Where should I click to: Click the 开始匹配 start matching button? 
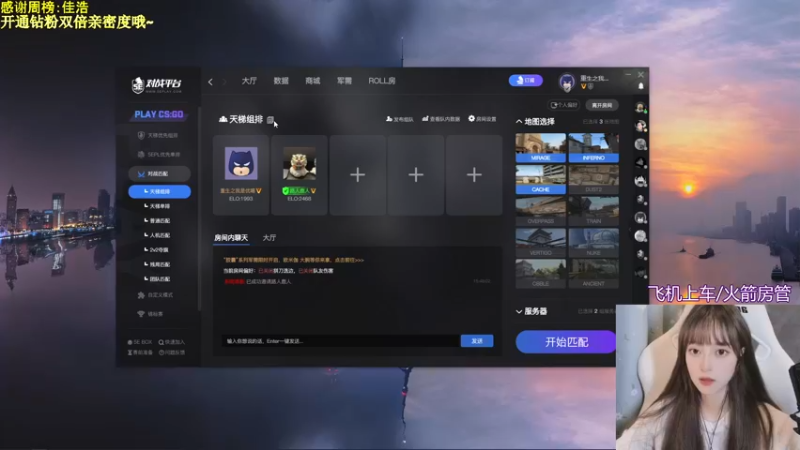click(566, 342)
